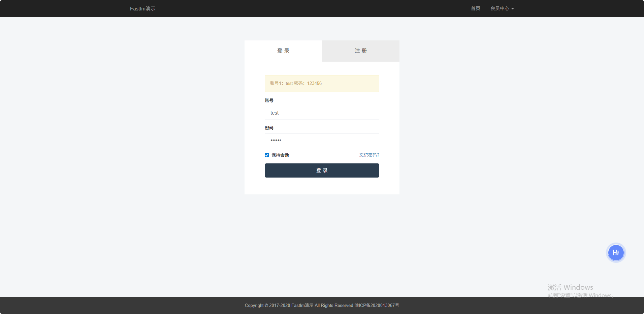This screenshot has width=644, height=314.
Task: Click the masked dots in password field
Action: point(276,140)
